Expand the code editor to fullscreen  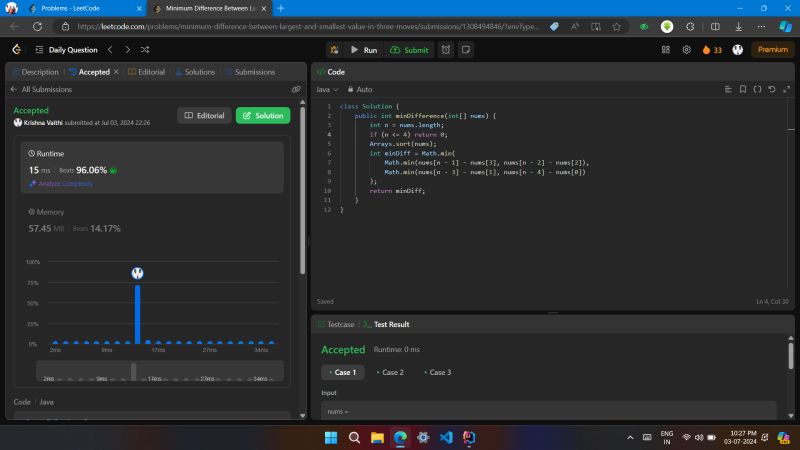pos(785,89)
